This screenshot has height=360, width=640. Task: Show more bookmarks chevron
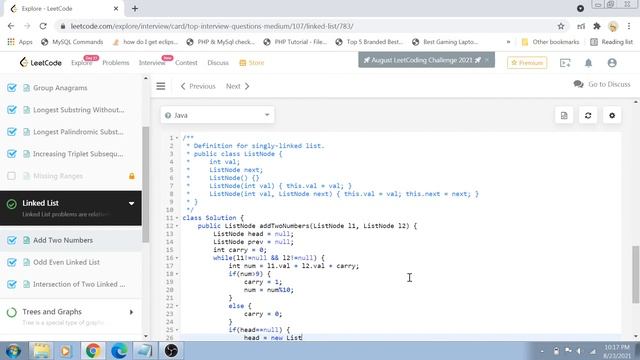[x=508, y=42]
